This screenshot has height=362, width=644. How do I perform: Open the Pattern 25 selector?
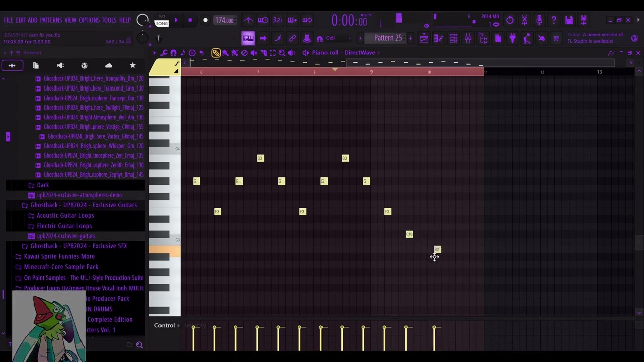[388, 38]
